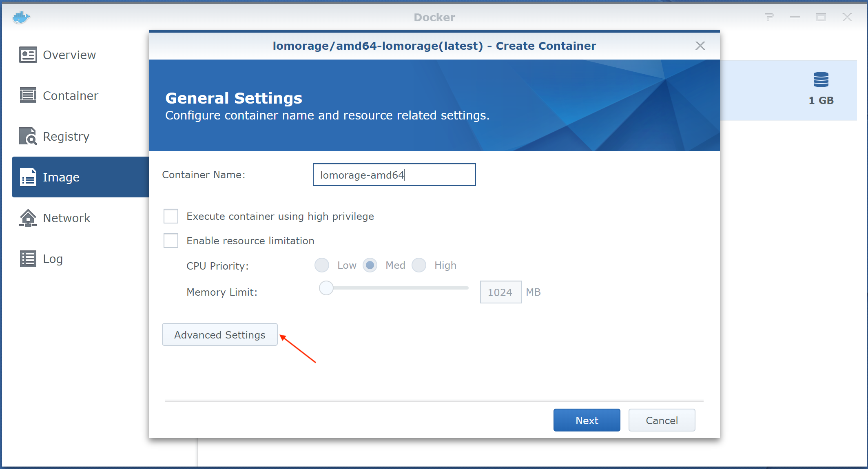This screenshot has width=868, height=469.
Task: Check Enable resource limitation
Action: point(171,241)
